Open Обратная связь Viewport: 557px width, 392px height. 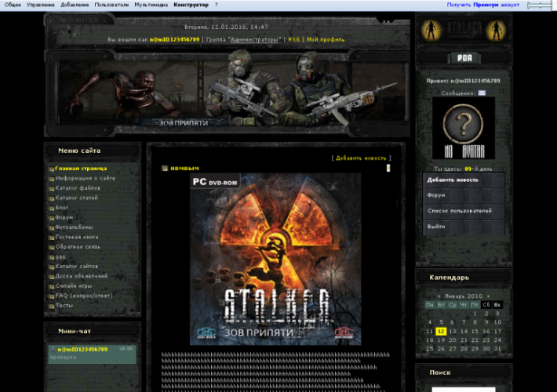click(x=78, y=247)
